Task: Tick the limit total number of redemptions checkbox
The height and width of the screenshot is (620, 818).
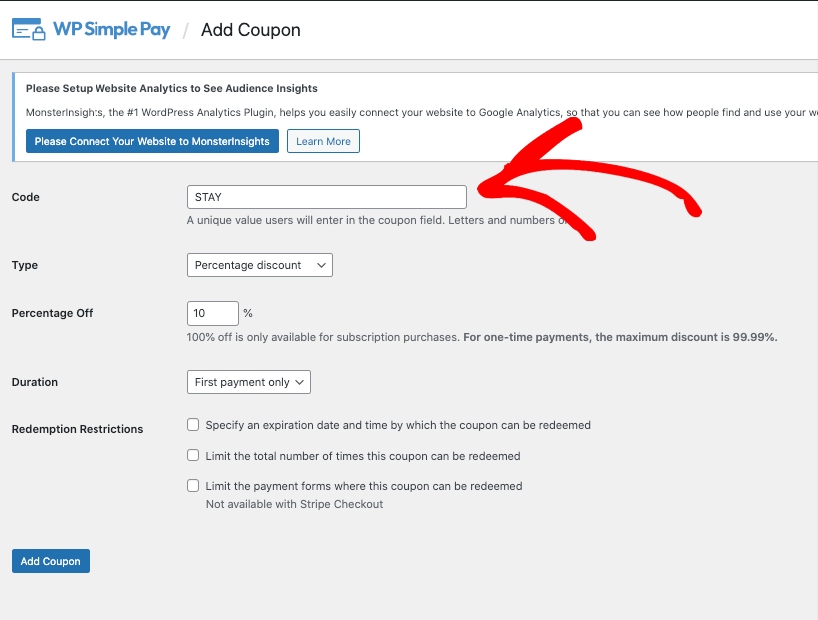Action: click(x=194, y=456)
